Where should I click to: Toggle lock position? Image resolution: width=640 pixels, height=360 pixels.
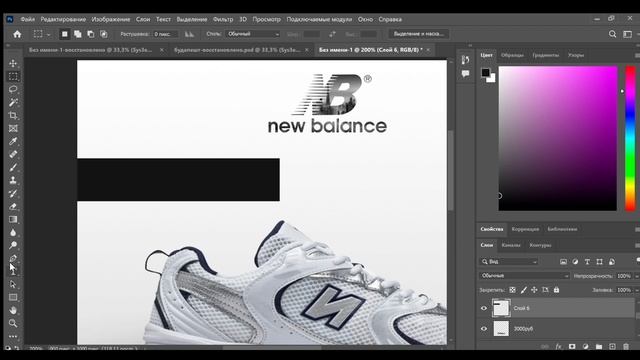pyautogui.click(x=534, y=290)
